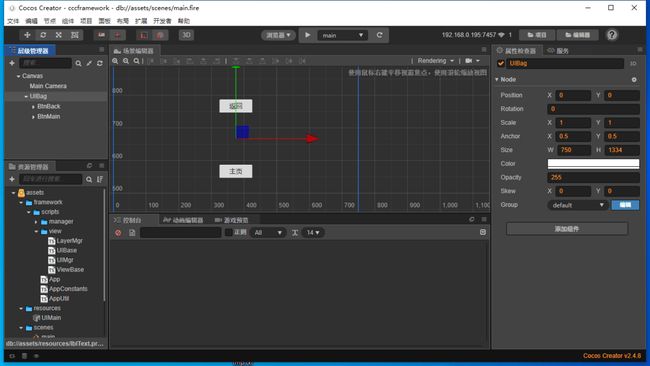Viewport: 650px width, 366px height.
Task: Click the console font size T icon
Action: click(295, 233)
